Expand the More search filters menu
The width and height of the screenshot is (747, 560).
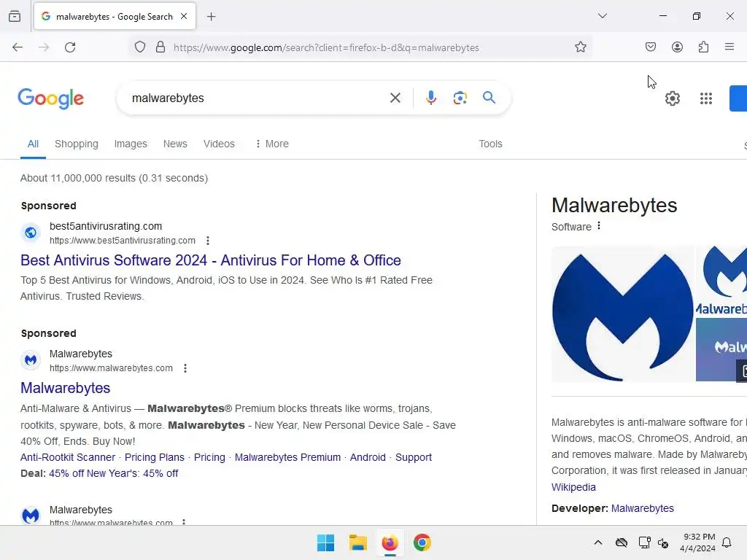click(x=271, y=144)
